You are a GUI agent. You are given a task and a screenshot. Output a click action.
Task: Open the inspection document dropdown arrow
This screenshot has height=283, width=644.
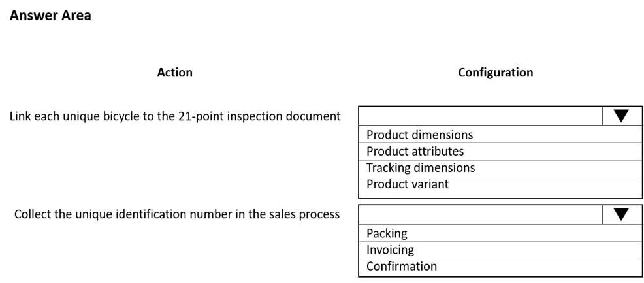click(621, 116)
